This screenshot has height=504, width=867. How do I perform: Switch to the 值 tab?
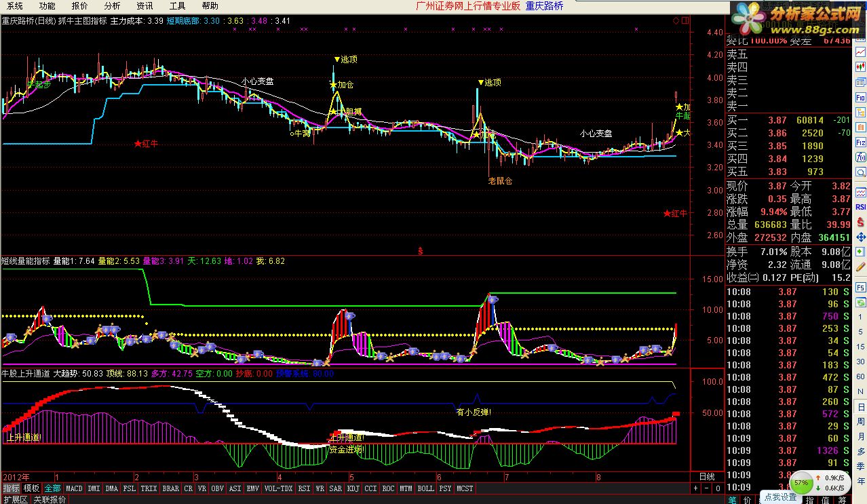click(x=826, y=499)
